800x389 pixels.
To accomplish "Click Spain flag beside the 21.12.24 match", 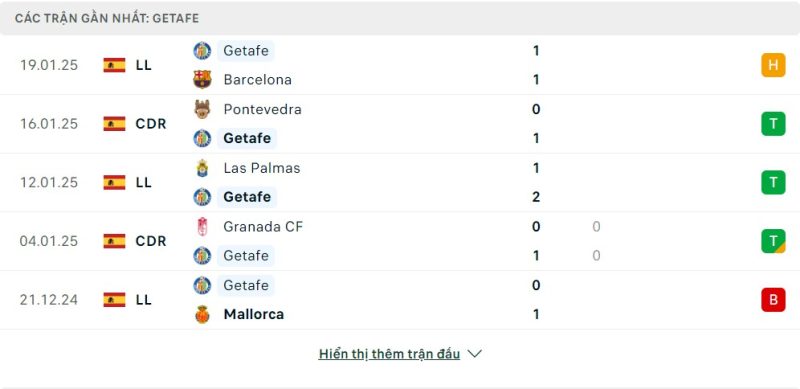I will [x=114, y=300].
